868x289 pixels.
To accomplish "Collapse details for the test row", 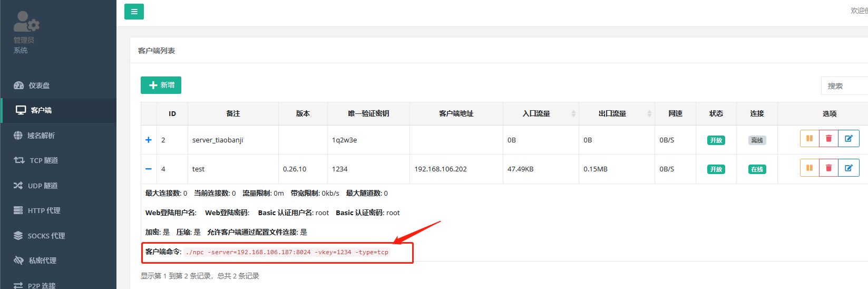I will coord(149,169).
